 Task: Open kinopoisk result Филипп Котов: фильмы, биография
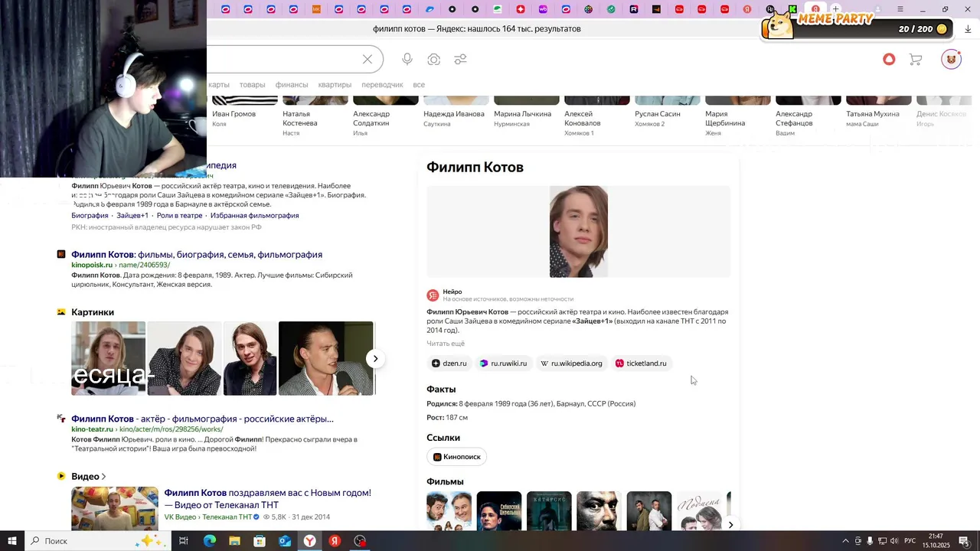(197, 254)
